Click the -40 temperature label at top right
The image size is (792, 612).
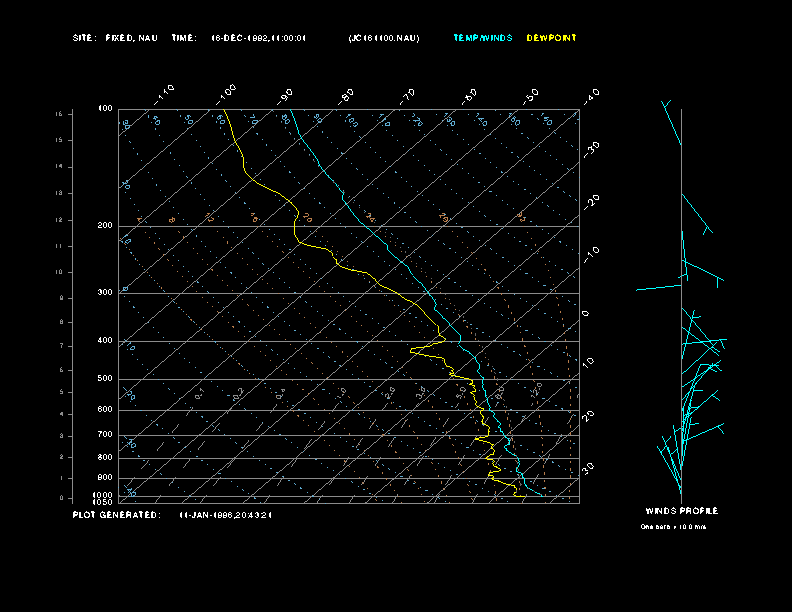[x=591, y=95]
